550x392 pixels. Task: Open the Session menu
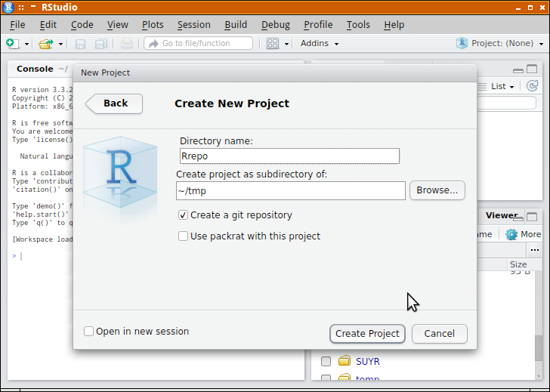(194, 24)
